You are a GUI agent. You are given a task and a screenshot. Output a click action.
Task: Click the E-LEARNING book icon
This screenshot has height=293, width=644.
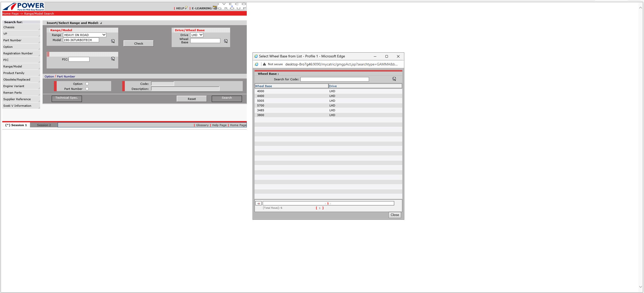click(x=215, y=8)
